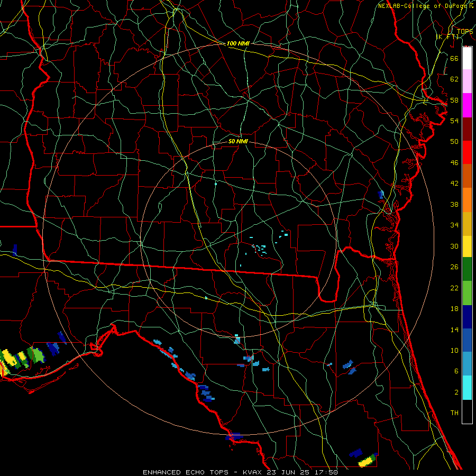The width and height of the screenshot is (476, 476).
Task: Pick the light blue legend swatch
Action: [x=467, y=364]
